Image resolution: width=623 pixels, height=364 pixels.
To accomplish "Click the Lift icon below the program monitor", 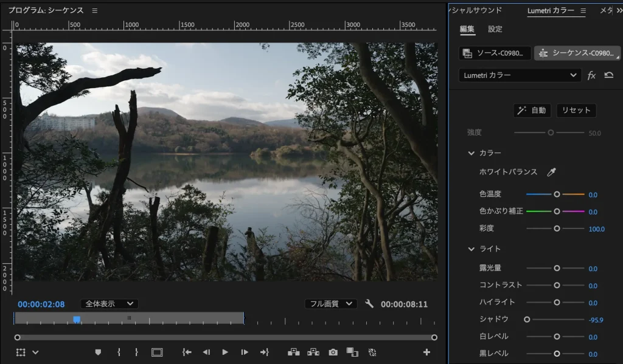I will coord(292,352).
